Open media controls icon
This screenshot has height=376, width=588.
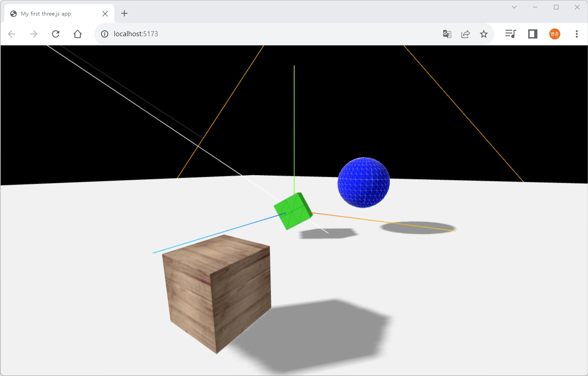pyautogui.click(x=510, y=34)
